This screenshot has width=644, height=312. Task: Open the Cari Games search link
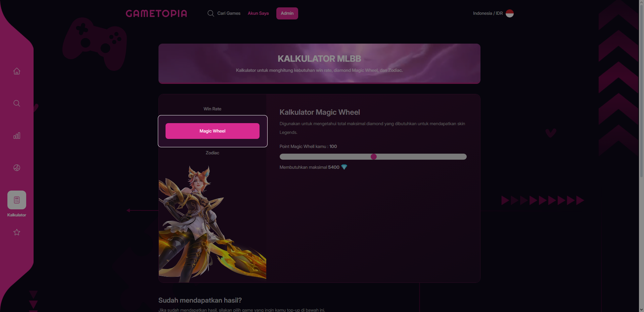point(229,13)
